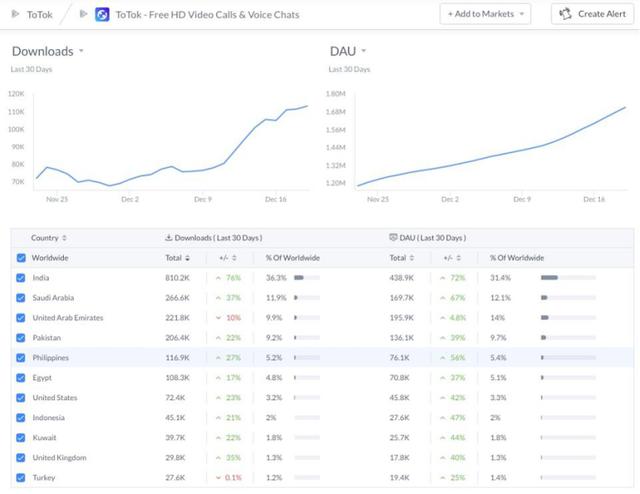This screenshot has width=640, height=494.
Task: Toggle the Philippines row checkbox
Action: tap(22, 358)
